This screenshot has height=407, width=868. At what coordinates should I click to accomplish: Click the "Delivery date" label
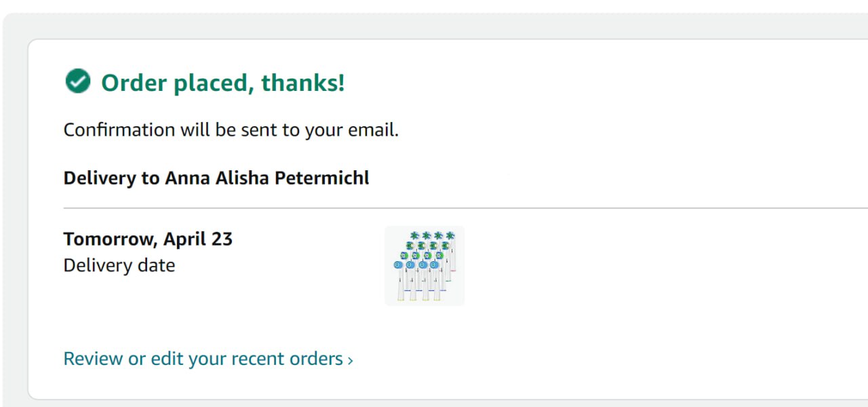click(x=119, y=265)
